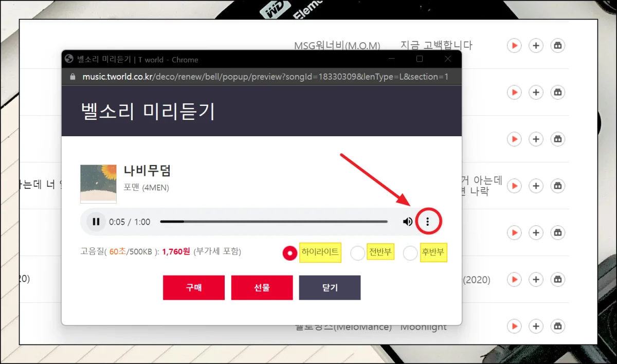Screen dimensions: 617x364
Task: Pause the ringtone preview playback
Action: [96, 222]
